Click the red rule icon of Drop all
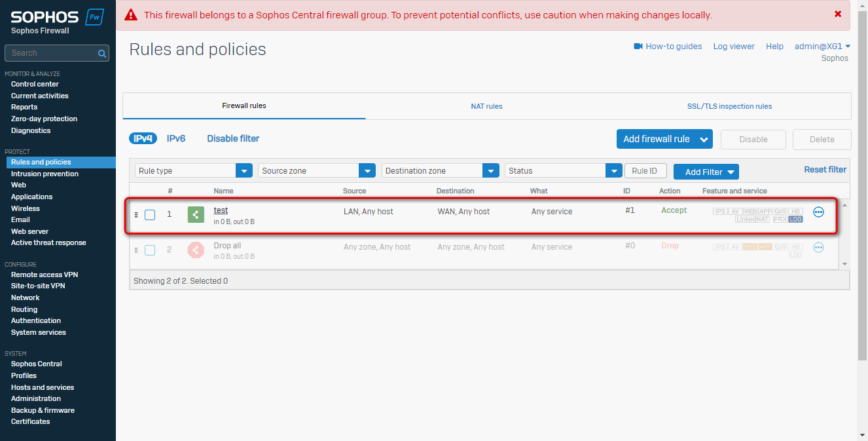Viewport: 868px width, 441px height. [196, 250]
